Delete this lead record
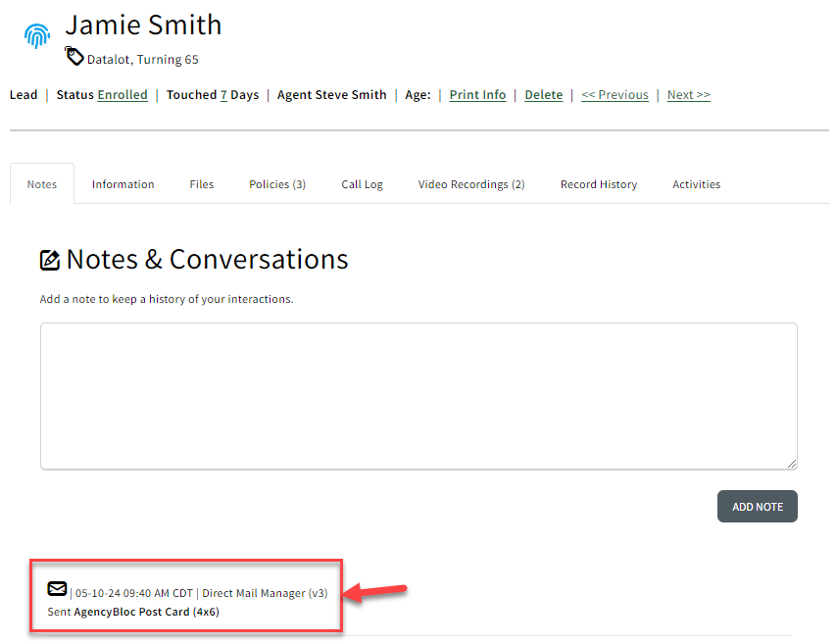The width and height of the screenshot is (836, 644). (543, 94)
